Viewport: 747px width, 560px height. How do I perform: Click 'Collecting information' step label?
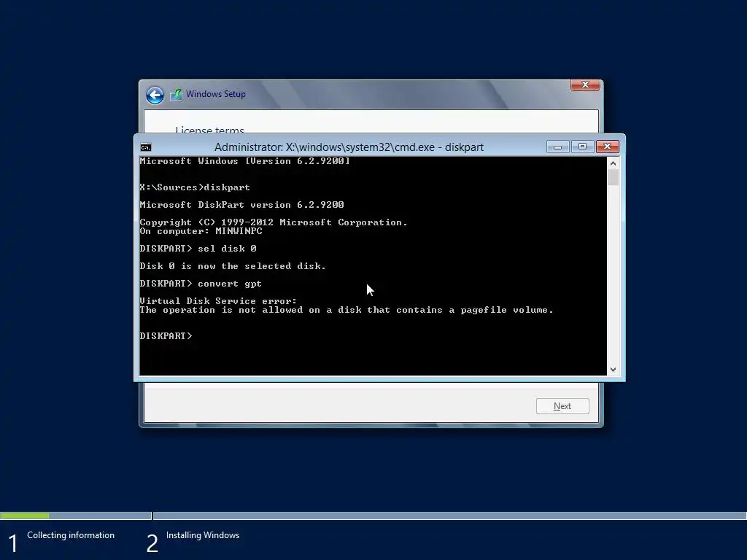71,535
